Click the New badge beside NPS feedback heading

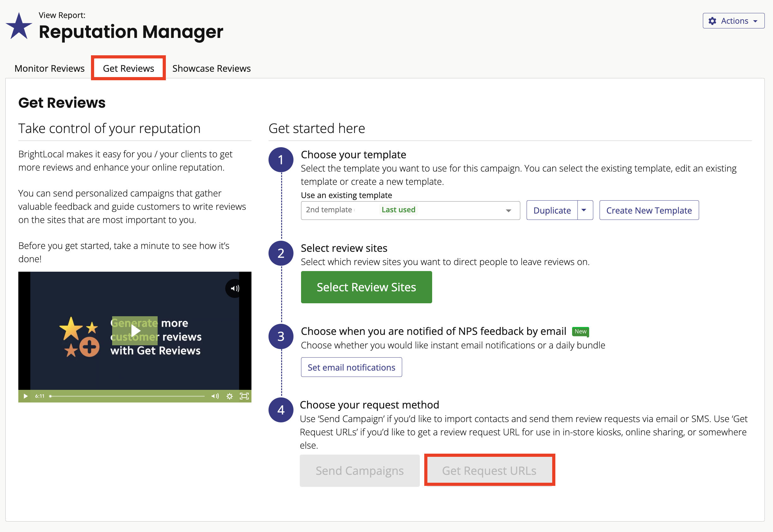(580, 331)
